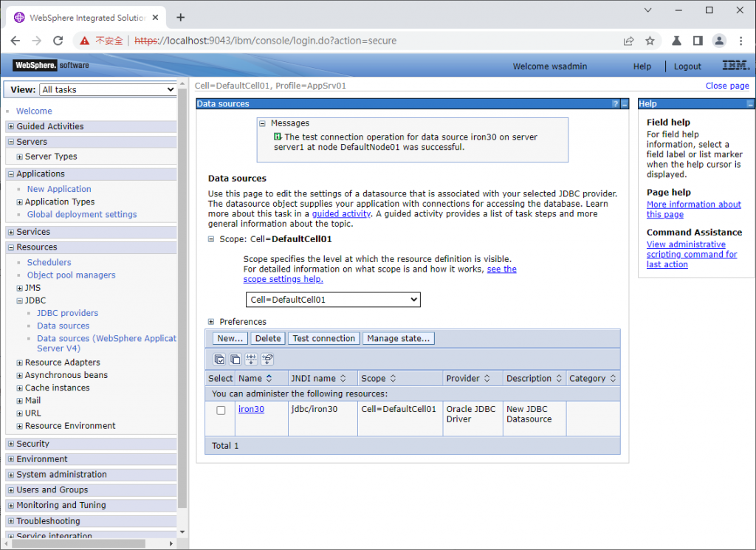756x550 pixels.
Task: Click the navigation pane vertical scrollbar
Action: click(x=182, y=298)
